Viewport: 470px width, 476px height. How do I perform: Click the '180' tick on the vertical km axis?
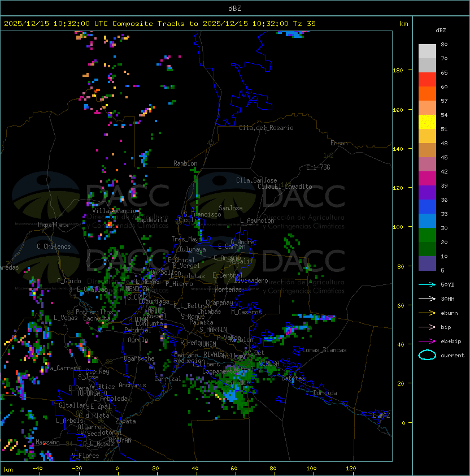coord(398,71)
